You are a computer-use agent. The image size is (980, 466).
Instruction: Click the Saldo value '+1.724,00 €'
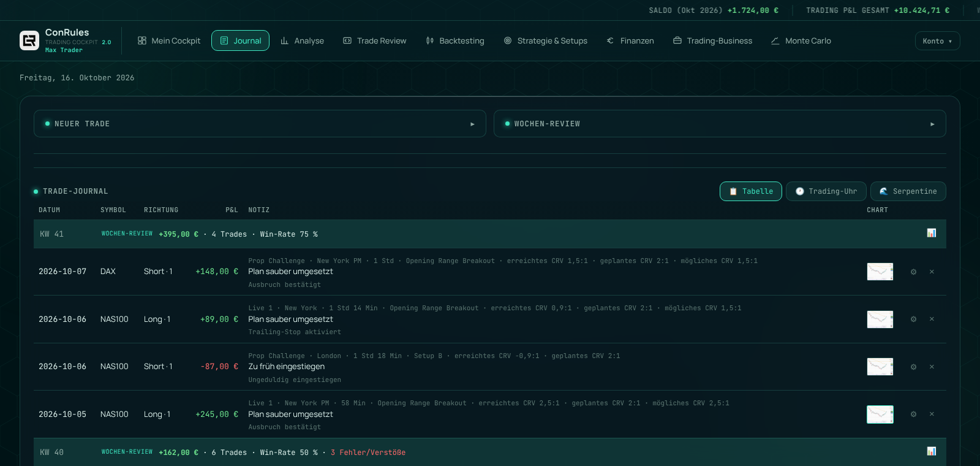(x=753, y=10)
